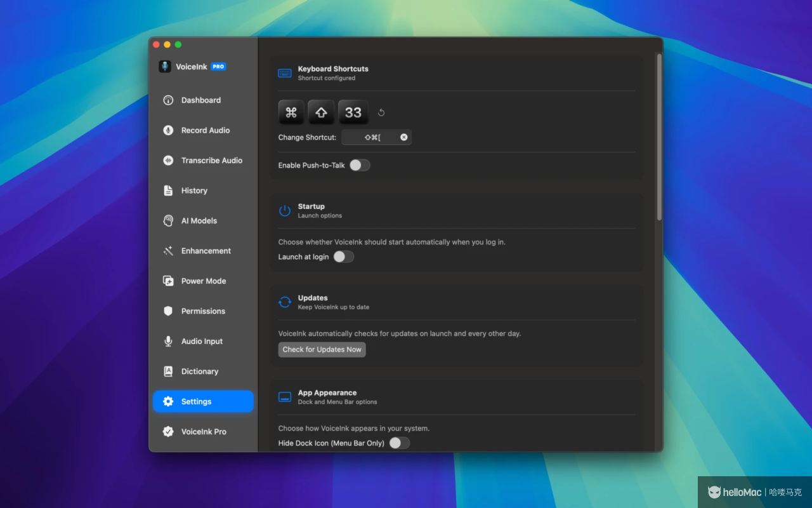The image size is (812, 508).
Task: Click the 'Shortcut configured' status text
Action: point(327,78)
